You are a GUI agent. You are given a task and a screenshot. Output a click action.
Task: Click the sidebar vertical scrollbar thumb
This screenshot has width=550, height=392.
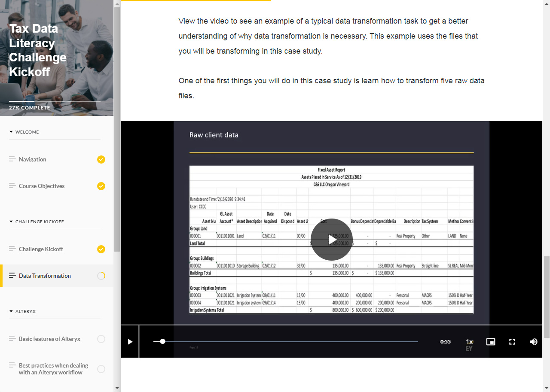pos(117,129)
